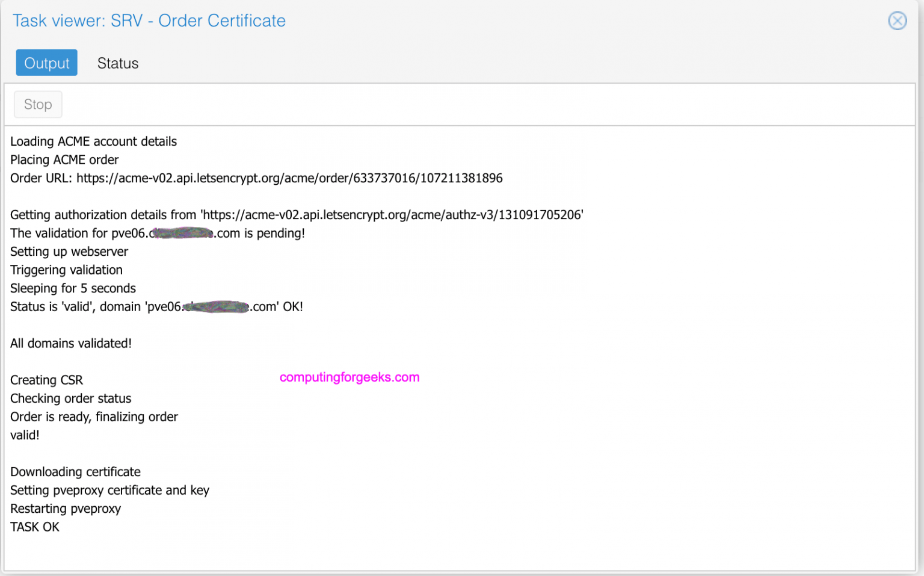
Task: Select the Output tab
Action: 47,63
